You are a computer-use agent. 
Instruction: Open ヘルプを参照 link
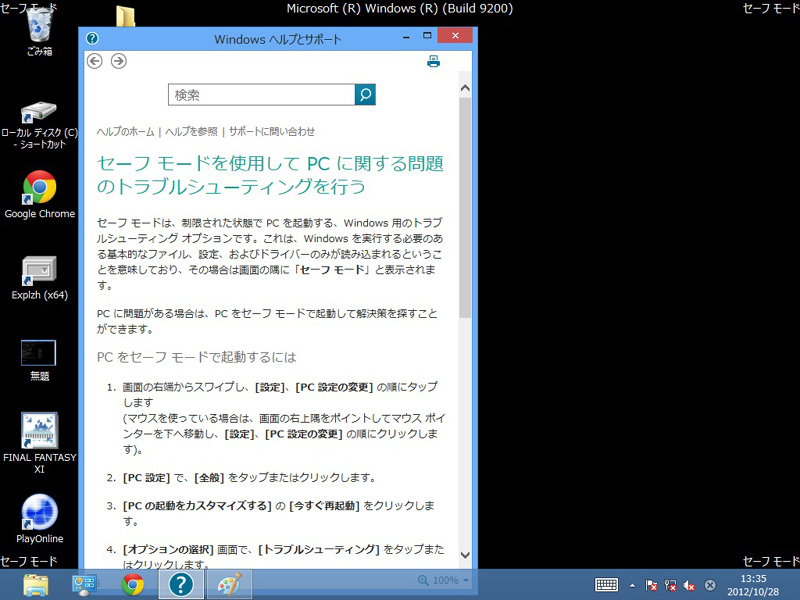coord(191,132)
